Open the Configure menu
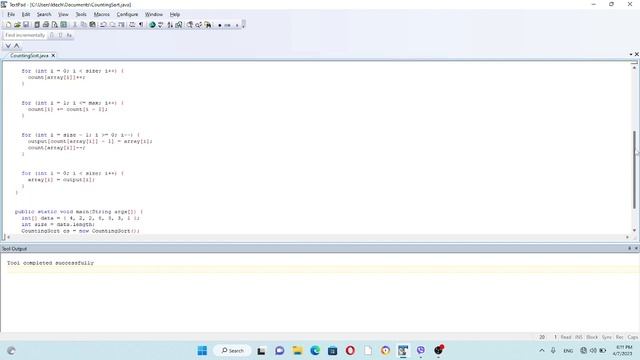Viewport: 640px width, 360px height. [x=127, y=14]
